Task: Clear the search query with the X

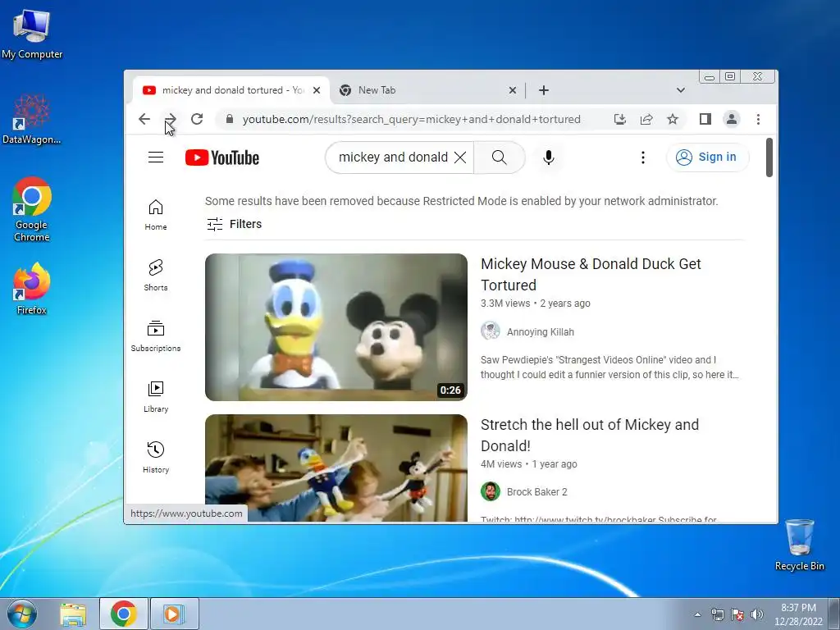Action: [460, 157]
